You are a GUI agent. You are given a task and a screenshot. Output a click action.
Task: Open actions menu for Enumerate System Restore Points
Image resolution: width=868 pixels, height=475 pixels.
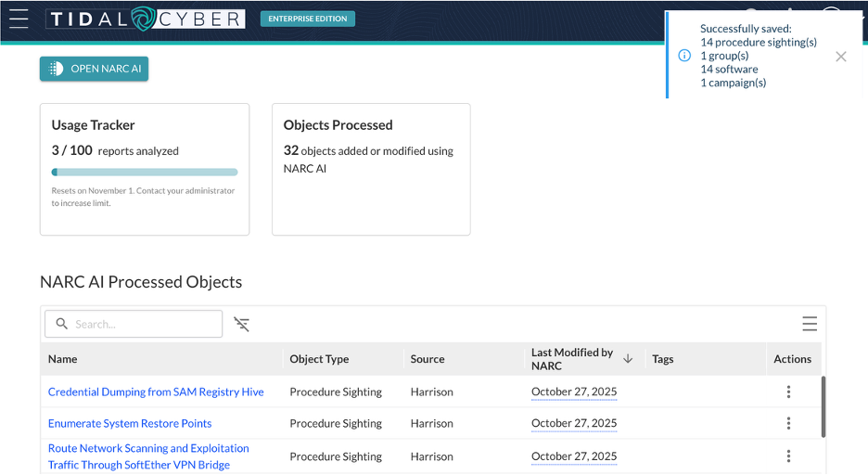[788, 423]
